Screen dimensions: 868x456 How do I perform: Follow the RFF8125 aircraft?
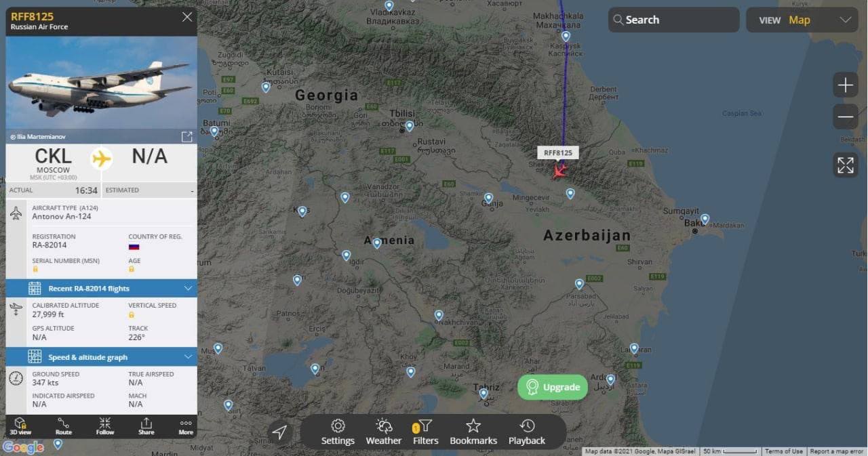(x=105, y=426)
